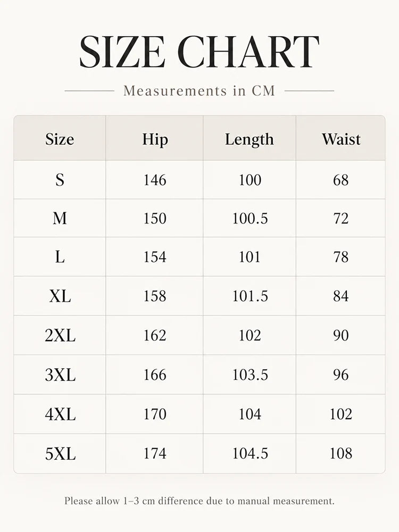Click length value 103.5
The image size is (399, 532).
pos(250,375)
